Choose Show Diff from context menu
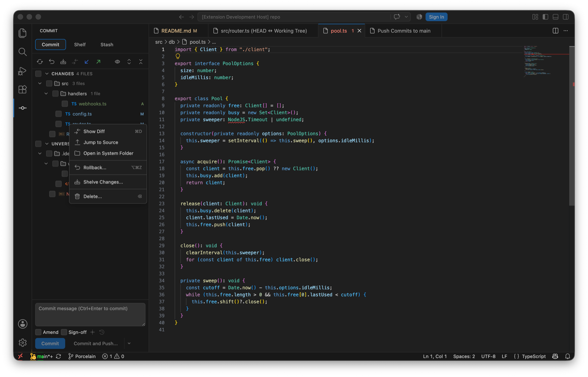This screenshot has width=588, height=377. coord(108,131)
